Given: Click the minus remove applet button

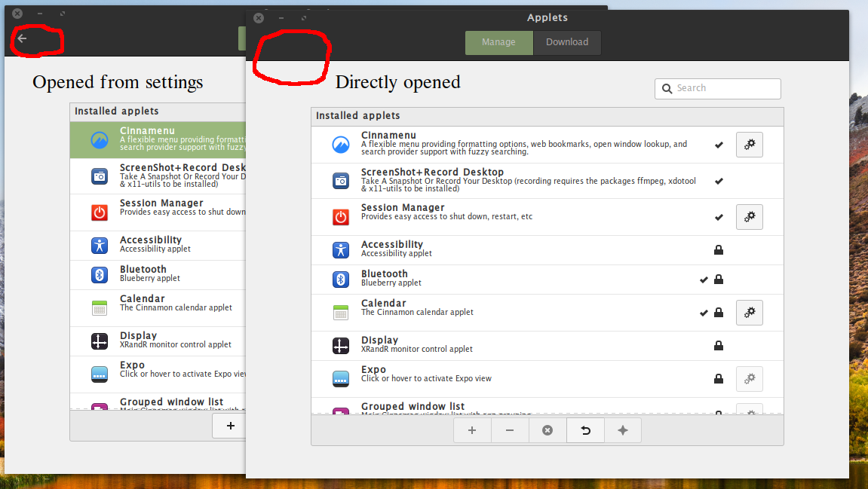Looking at the screenshot, I should pyautogui.click(x=510, y=430).
